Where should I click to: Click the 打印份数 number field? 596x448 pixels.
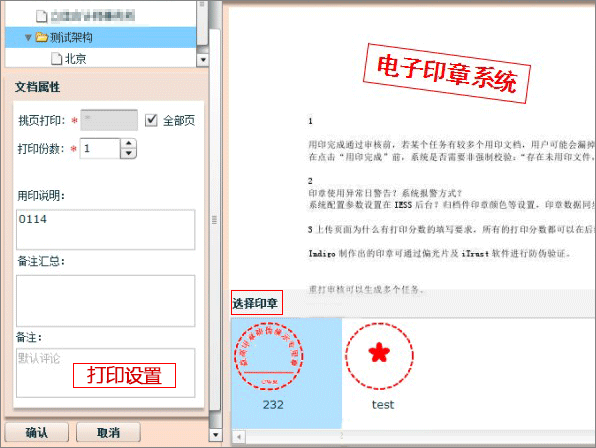pos(100,149)
